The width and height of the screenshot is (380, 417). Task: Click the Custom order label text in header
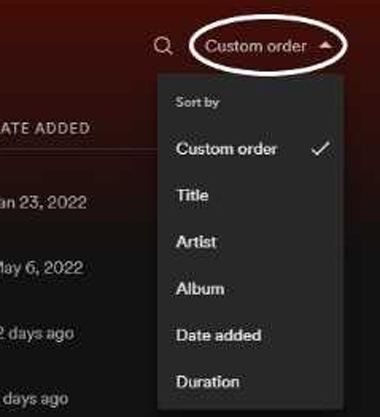click(256, 46)
